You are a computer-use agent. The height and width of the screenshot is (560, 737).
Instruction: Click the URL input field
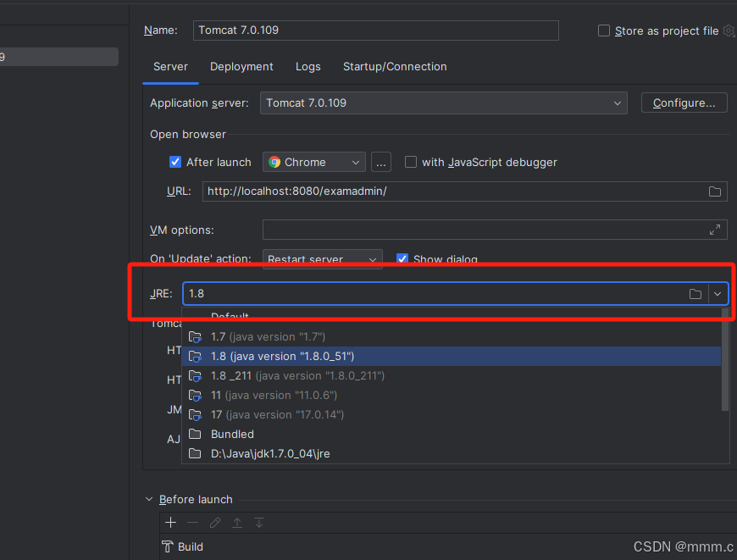pyautogui.click(x=464, y=191)
